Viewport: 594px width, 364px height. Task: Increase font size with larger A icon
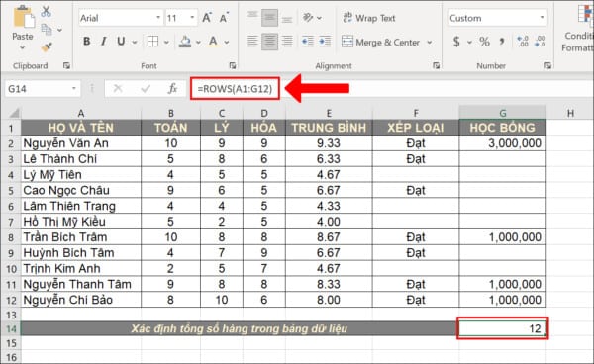coord(207,18)
